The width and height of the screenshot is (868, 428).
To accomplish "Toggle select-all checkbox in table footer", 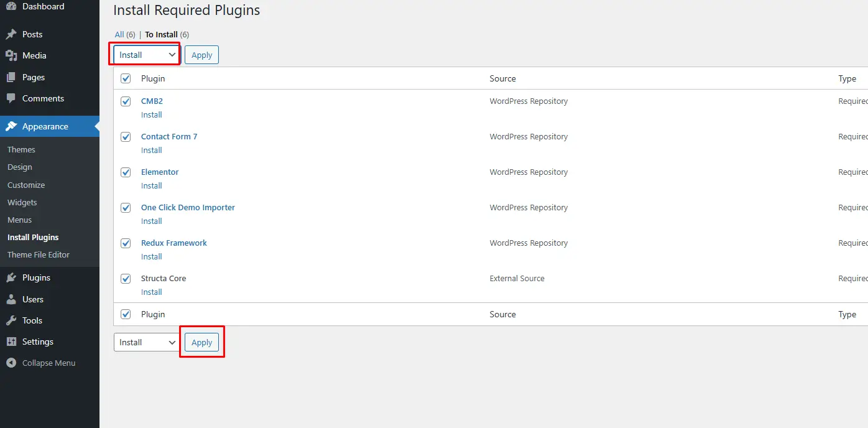I will click(x=126, y=314).
